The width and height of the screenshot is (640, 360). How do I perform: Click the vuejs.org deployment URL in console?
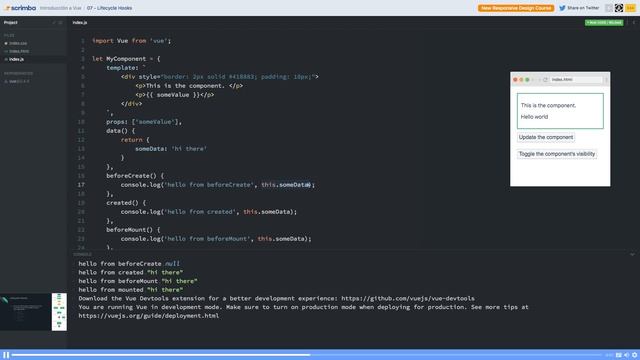(x=149, y=316)
